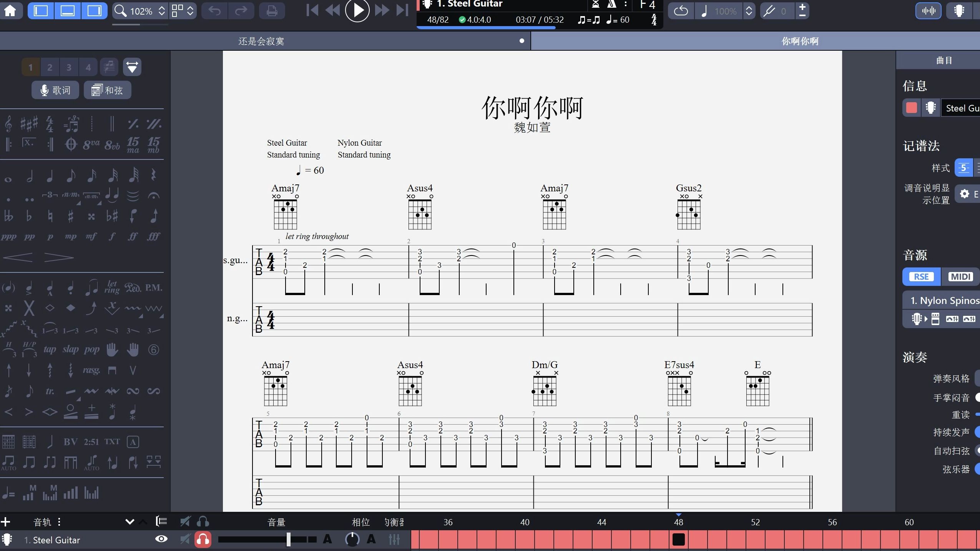Image resolution: width=980 pixels, height=551 pixels.
Task: Apply the tap technique
Action: click(x=50, y=349)
